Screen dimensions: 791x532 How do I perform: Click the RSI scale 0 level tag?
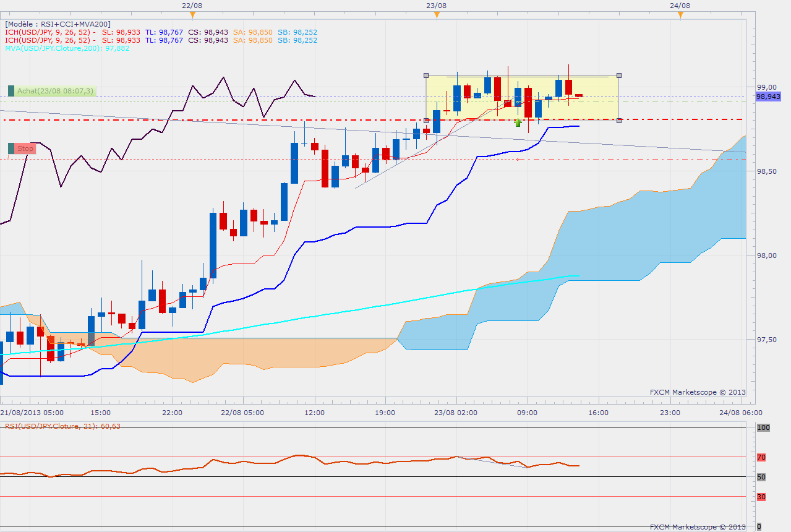(761, 526)
